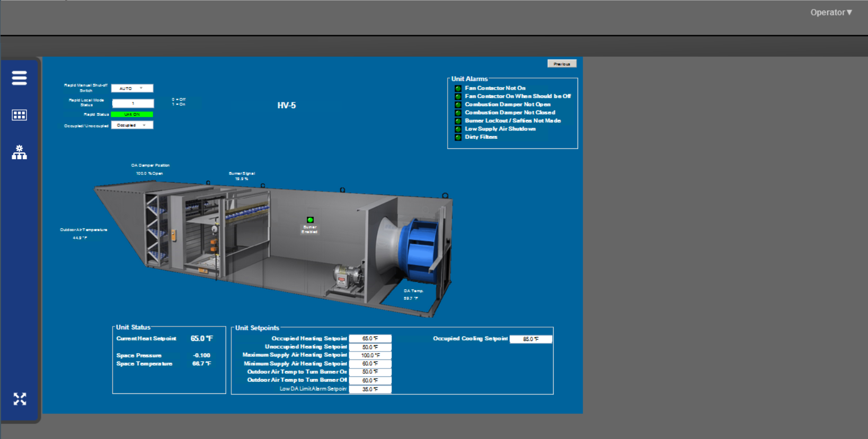Open the grid dashboard view icon
The height and width of the screenshot is (439, 868).
tap(19, 115)
